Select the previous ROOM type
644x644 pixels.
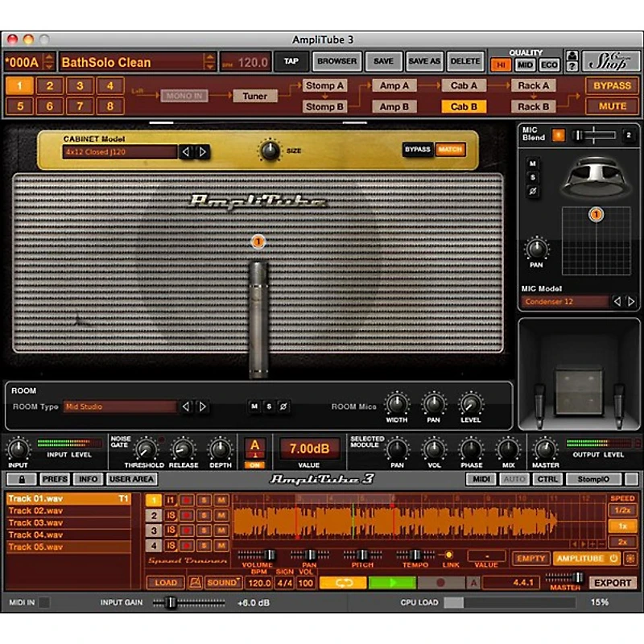(x=186, y=407)
